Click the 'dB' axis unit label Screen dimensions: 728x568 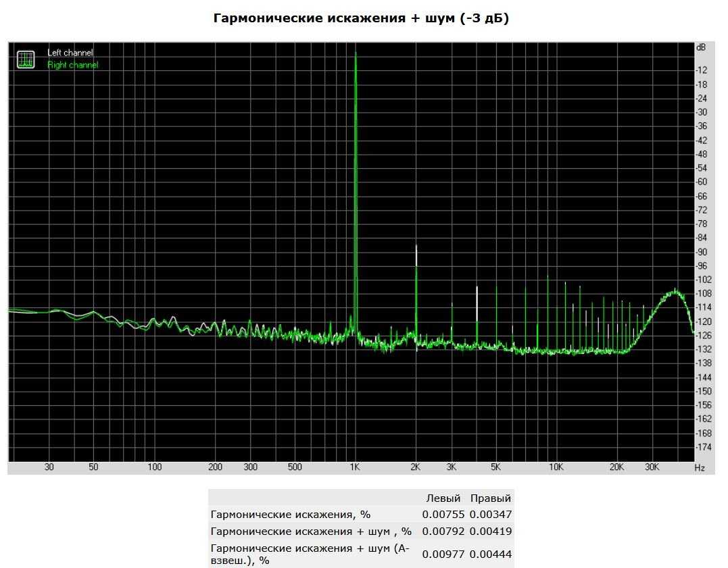pyautogui.click(x=701, y=48)
